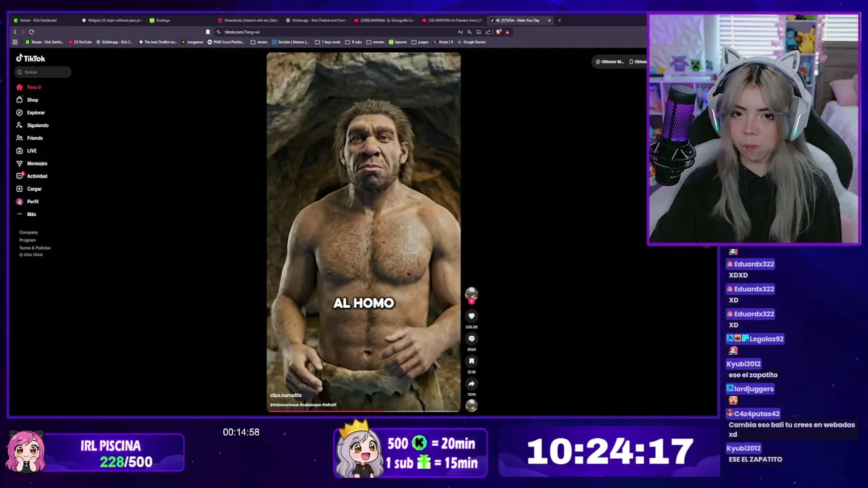Open the #datoscuriosos hashtag on the video
The height and width of the screenshot is (488, 868).
coord(283,405)
